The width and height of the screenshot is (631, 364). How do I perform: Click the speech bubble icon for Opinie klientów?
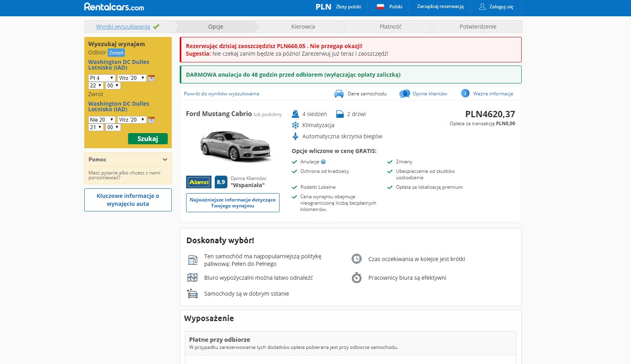point(405,94)
